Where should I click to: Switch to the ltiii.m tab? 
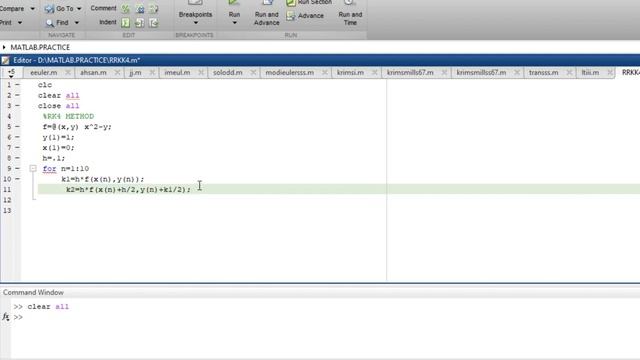[590, 73]
